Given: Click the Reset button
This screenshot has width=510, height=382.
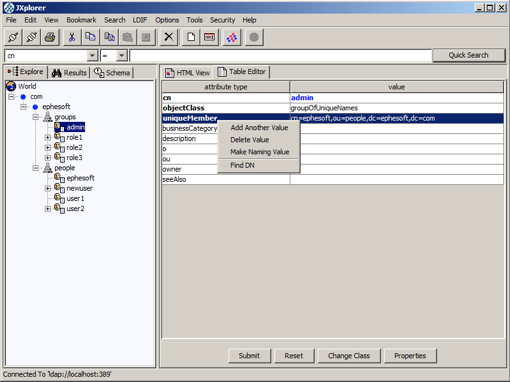Looking at the screenshot, I should (x=294, y=356).
